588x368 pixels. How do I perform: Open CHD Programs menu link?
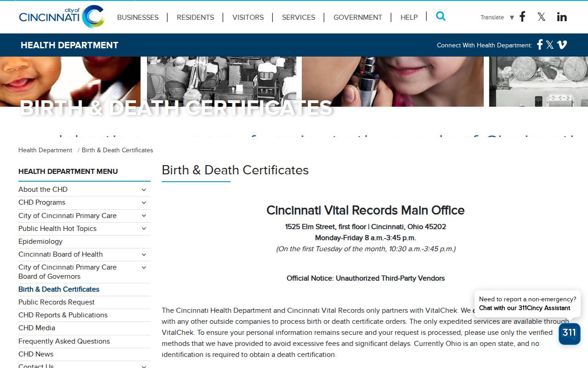[42, 202]
